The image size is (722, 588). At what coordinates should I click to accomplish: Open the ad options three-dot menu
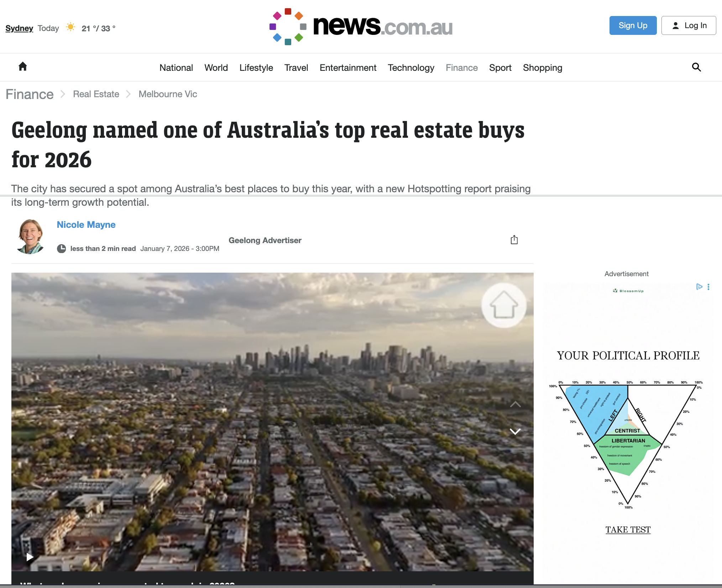(x=708, y=287)
